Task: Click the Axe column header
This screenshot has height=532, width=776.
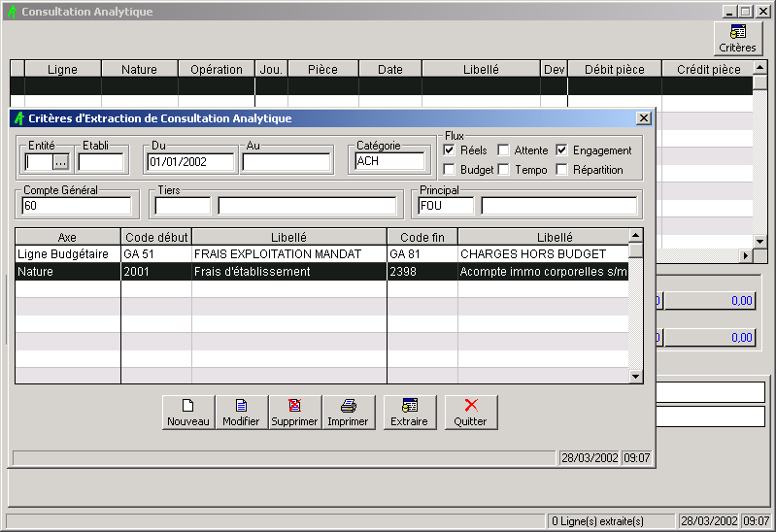Action: (x=68, y=237)
